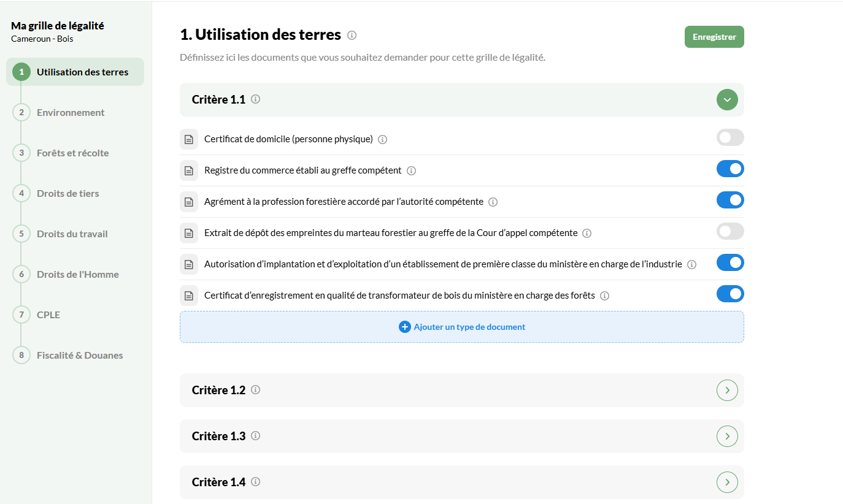The height and width of the screenshot is (504, 843).
Task: Click Ajouter un type de document
Action: pyautogui.click(x=462, y=327)
